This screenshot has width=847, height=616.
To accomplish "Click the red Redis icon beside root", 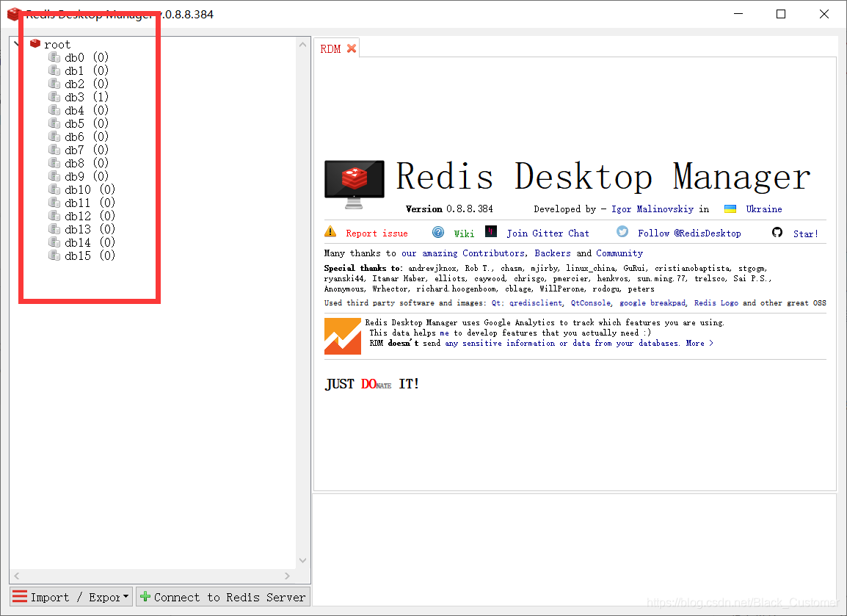I will click(x=35, y=43).
